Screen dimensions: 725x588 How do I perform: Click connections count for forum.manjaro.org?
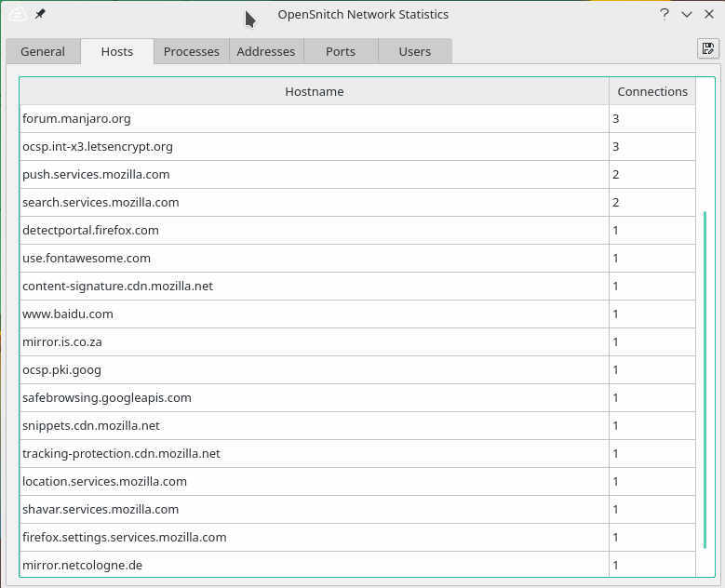[616, 119]
